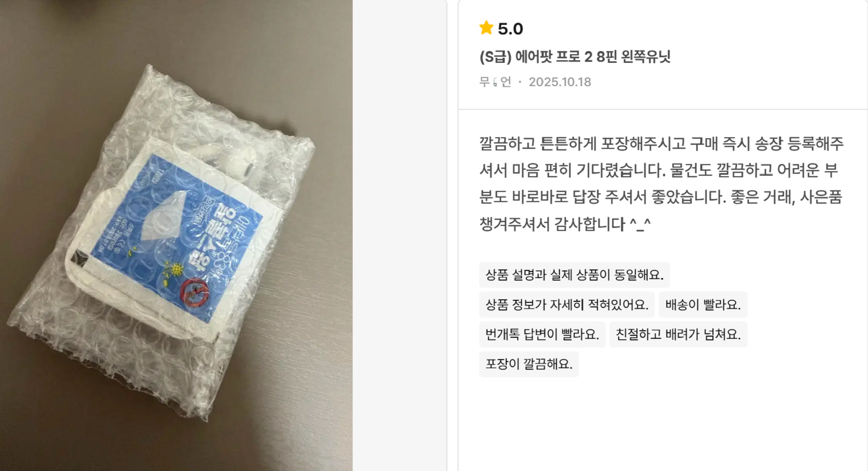Click the white AirPod inside the bubble wrap

point(228,157)
